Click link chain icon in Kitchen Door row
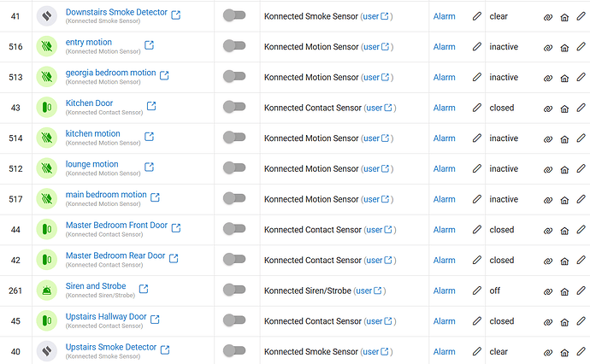This screenshot has width=590, height=364. point(548,109)
